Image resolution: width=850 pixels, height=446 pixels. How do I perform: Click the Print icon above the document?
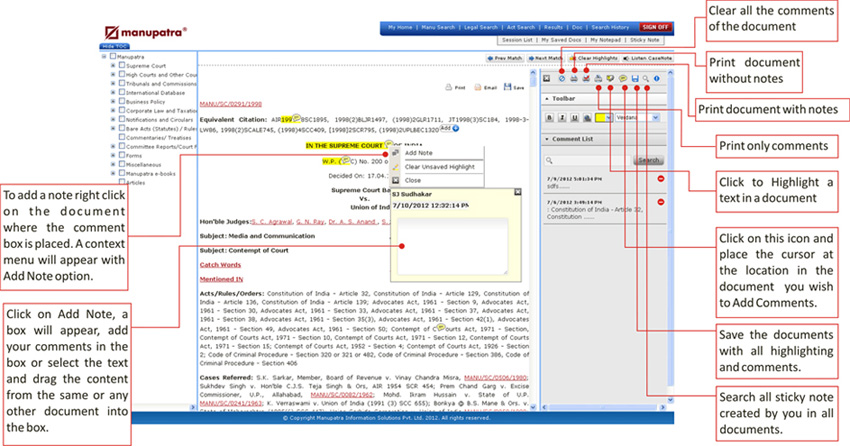click(x=455, y=87)
